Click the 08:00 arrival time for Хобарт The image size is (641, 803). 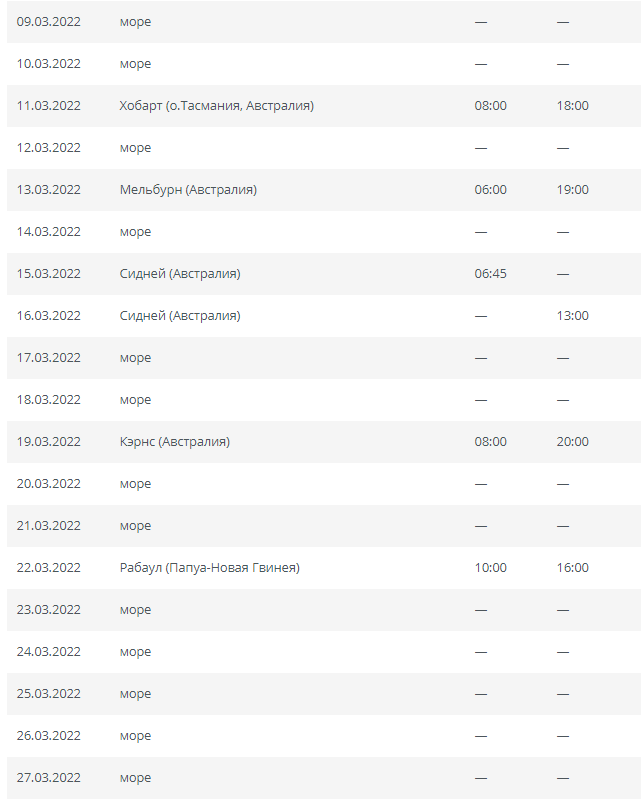pyautogui.click(x=490, y=106)
